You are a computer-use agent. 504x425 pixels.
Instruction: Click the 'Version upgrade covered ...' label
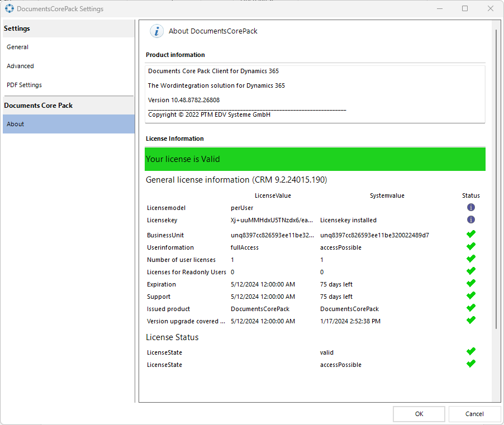(186, 321)
